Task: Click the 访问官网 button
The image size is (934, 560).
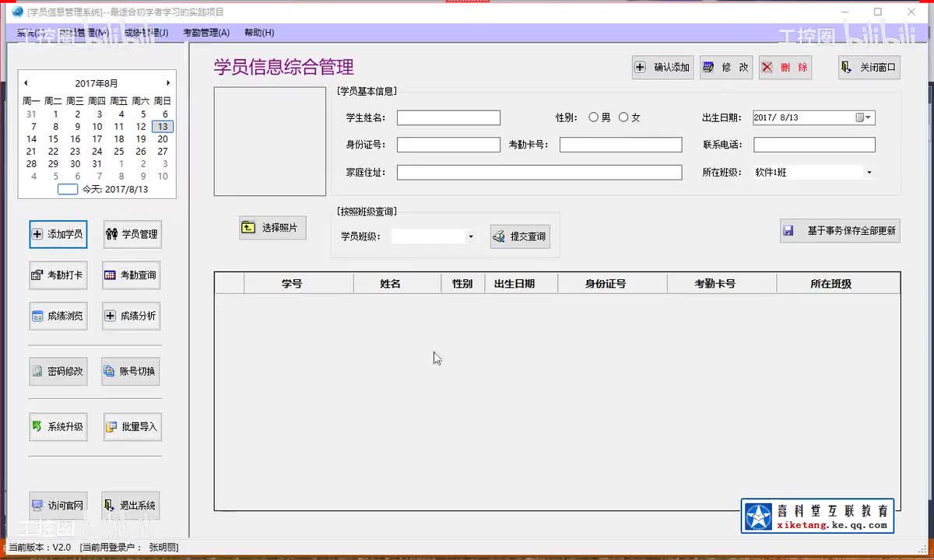Action: (58, 506)
